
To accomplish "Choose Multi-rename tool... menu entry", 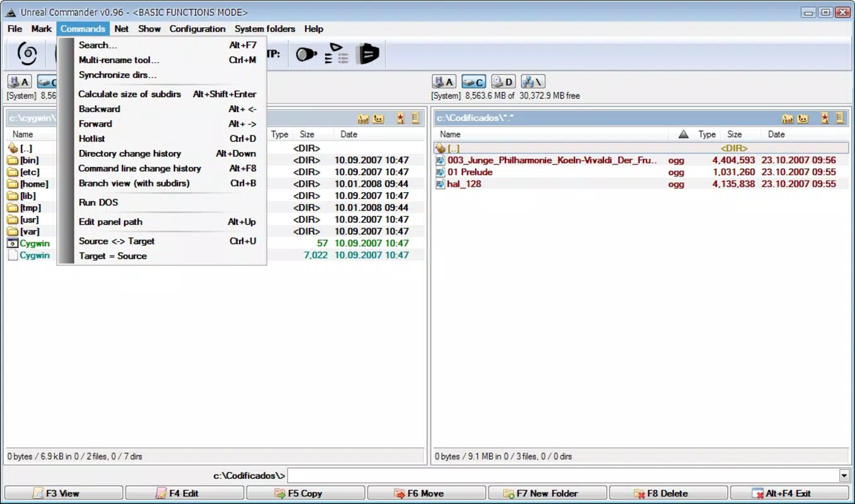I will point(168,60).
